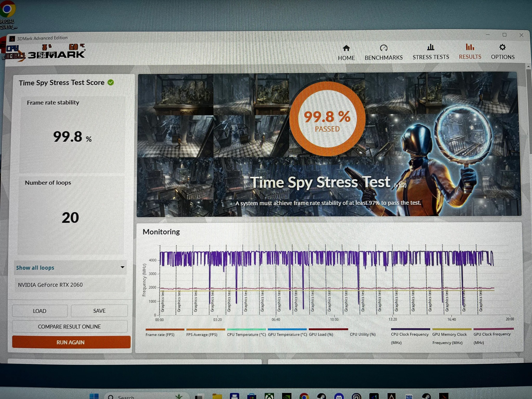Viewport: 532px width, 399px height.
Task: Click the 3DMark Advanced Edition title bar icon
Action: tap(12, 39)
